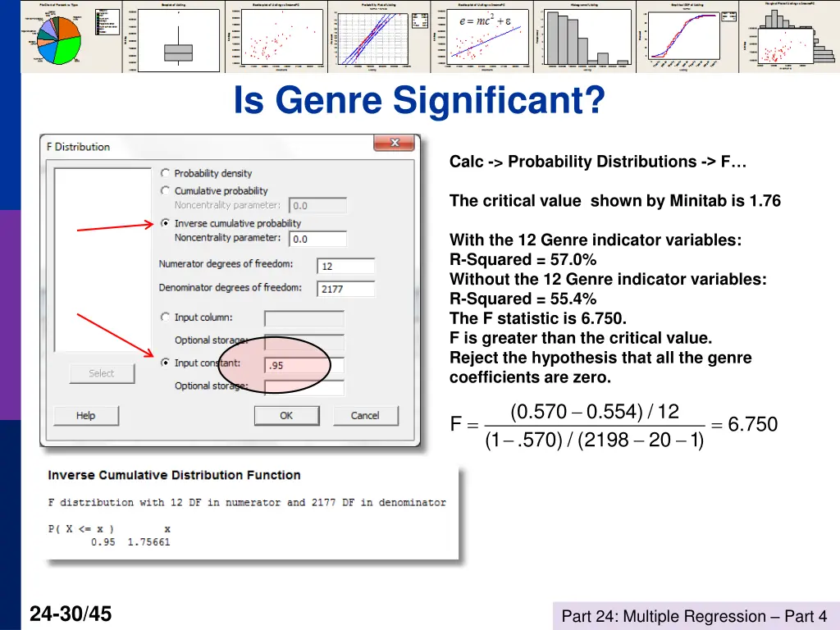This screenshot has height=630, width=840.
Task: Open Help for the F Distribution dialog
Action: pyautogui.click(x=85, y=416)
